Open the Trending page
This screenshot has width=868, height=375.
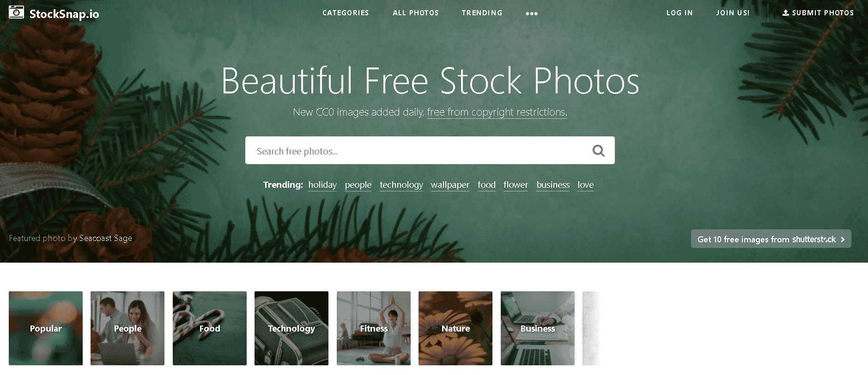pos(482,13)
